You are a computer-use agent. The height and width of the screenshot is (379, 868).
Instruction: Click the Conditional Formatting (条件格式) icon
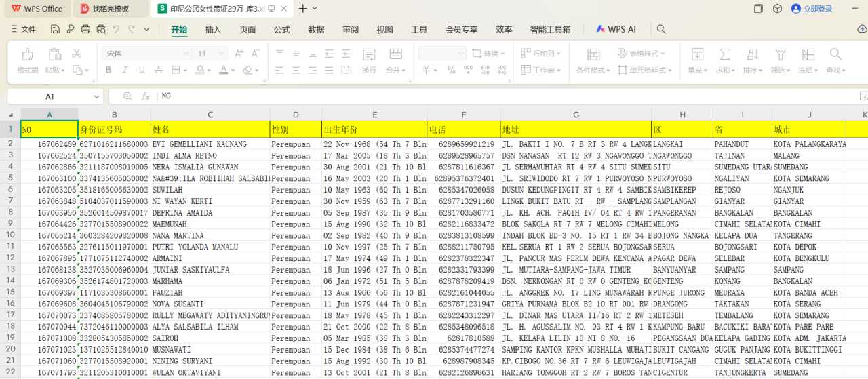click(593, 55)
